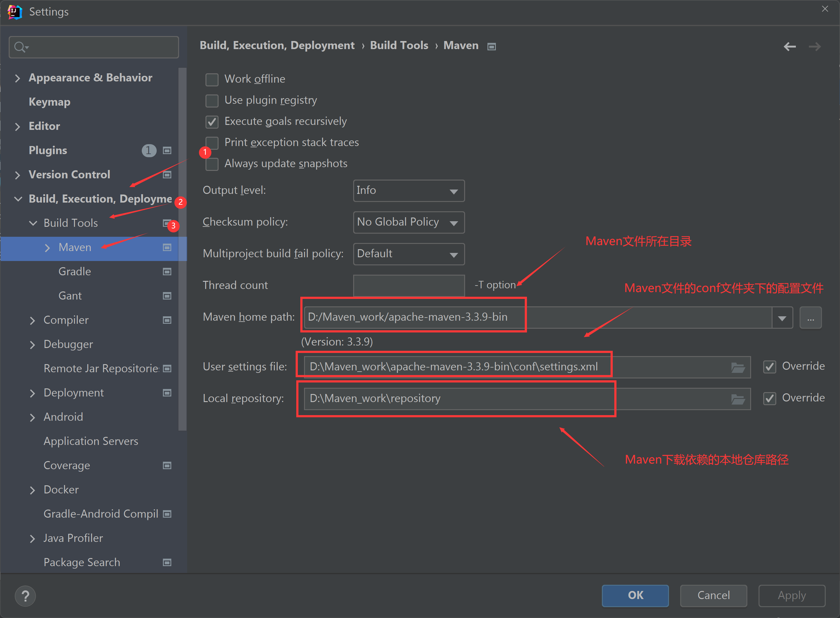Click the ellipsis browse button for Maven home
840x618 pixels.
[810, 318]
